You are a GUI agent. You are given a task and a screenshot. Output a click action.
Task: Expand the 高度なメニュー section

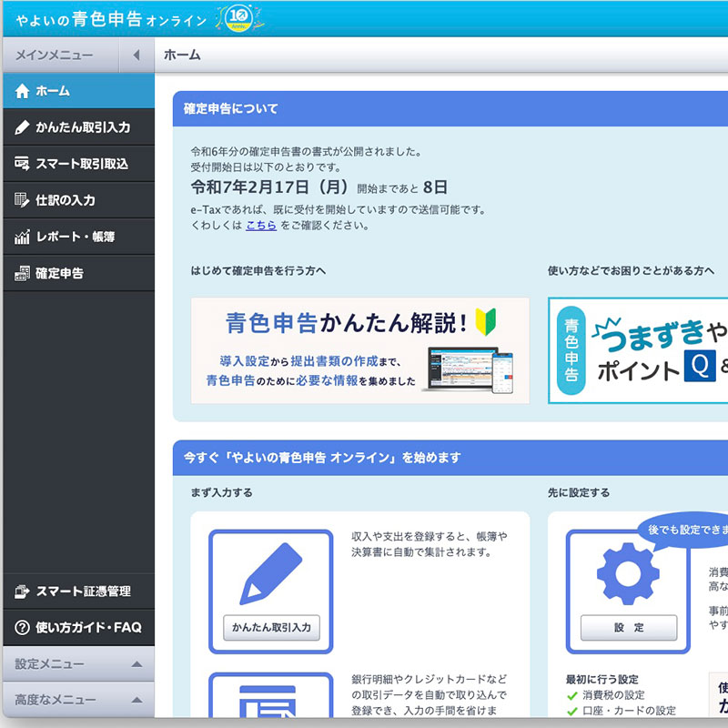point(136,701)
